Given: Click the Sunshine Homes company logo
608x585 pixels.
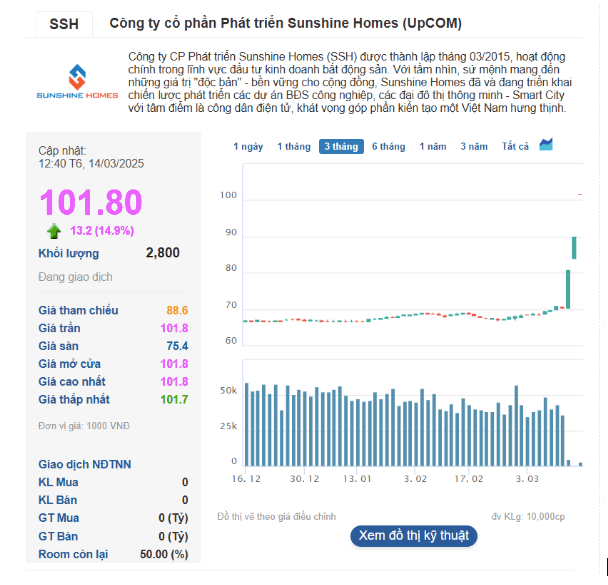Looking at the screenshot, I should point(77,82).
